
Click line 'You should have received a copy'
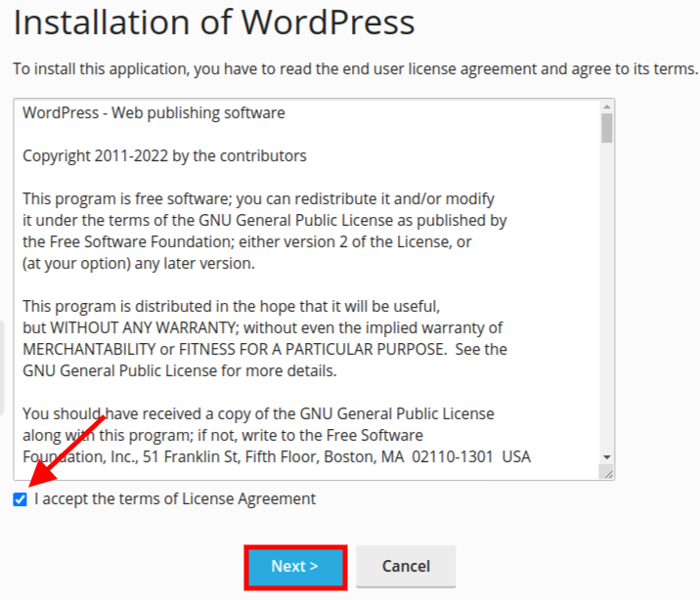pyautogui.click(x=258, y=414)
